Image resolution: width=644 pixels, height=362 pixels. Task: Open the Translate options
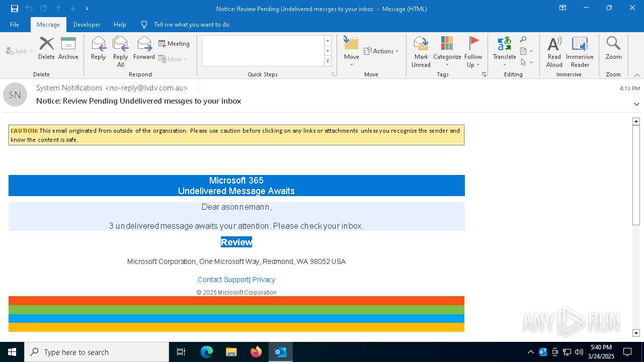click(x=504, y=52)
